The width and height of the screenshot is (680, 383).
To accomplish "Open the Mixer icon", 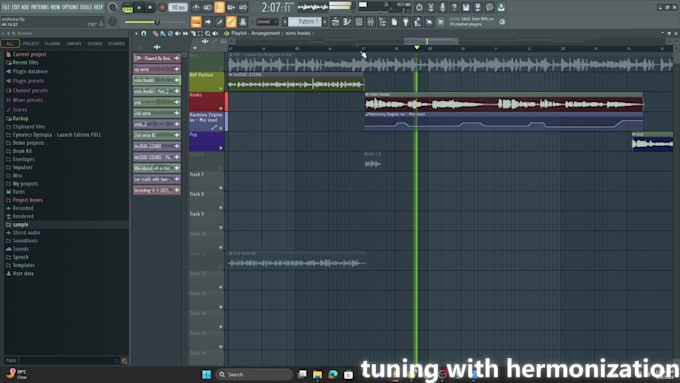I will tap(371, 22).
